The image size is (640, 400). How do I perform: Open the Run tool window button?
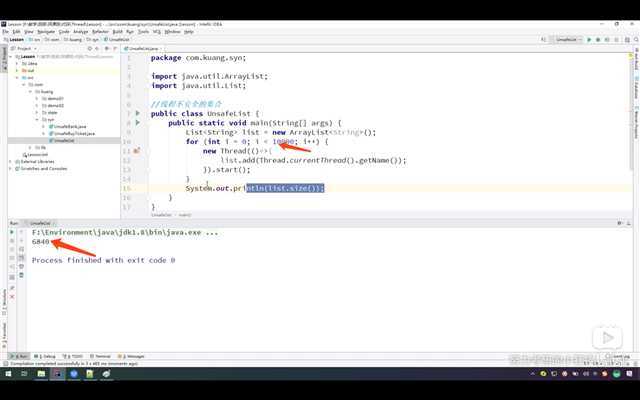(x=19, y=356)
